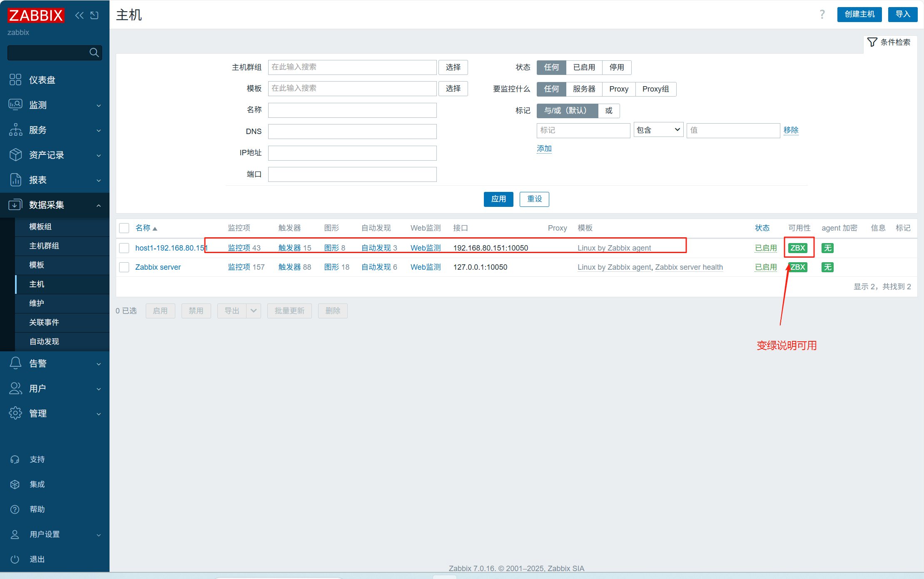Open the 模板 submenu item
Image resolution: width=924 pixels, height=579 pixels.
coord(62,265)
